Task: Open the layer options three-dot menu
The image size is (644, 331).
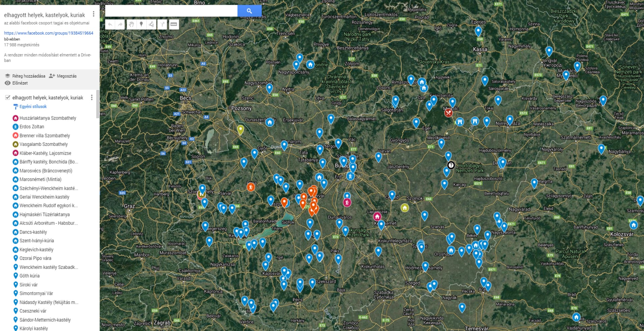Action: pos(91,98)
